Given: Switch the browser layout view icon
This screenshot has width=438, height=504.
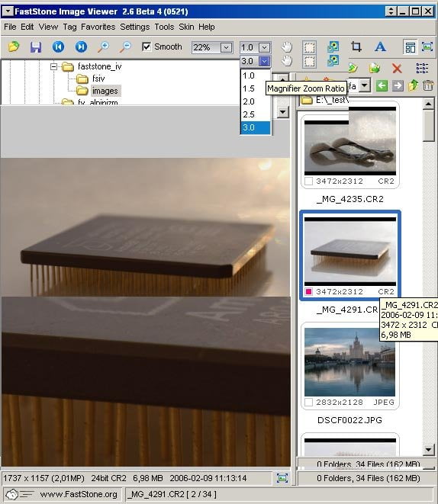Looking at the screenshot, I should [x=410, y=47].
